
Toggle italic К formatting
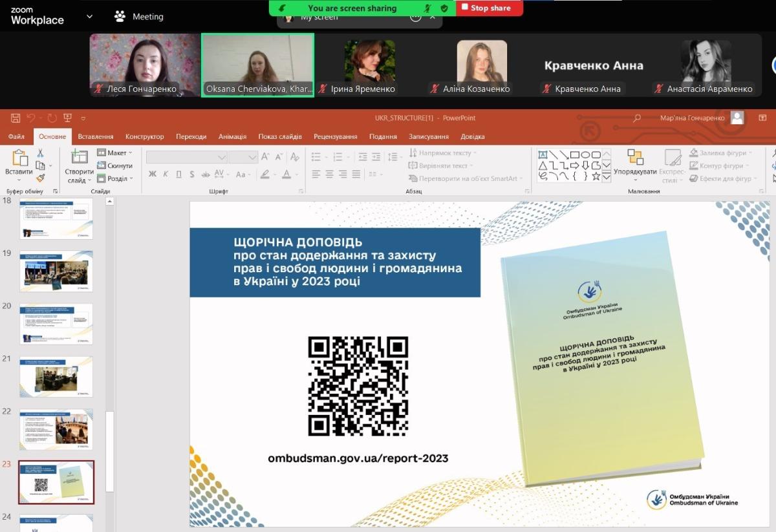coord(166,175)
